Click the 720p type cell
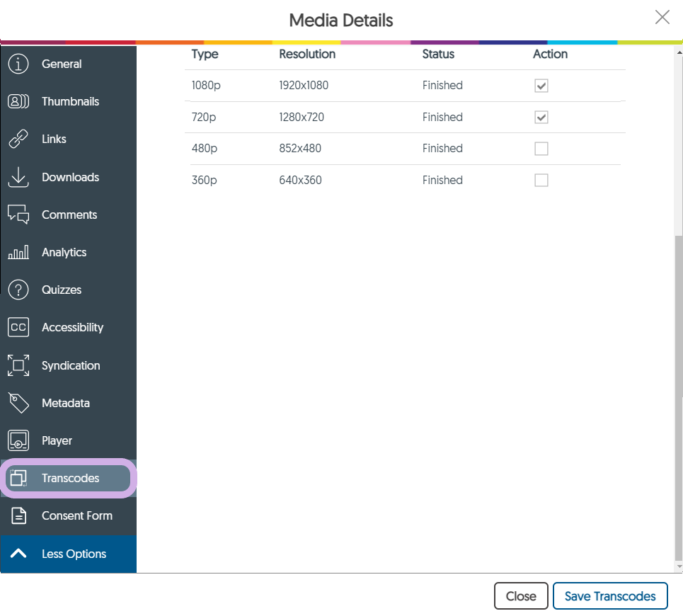The image size is (683, 616). pyautogui.click(x=204, y=118)
